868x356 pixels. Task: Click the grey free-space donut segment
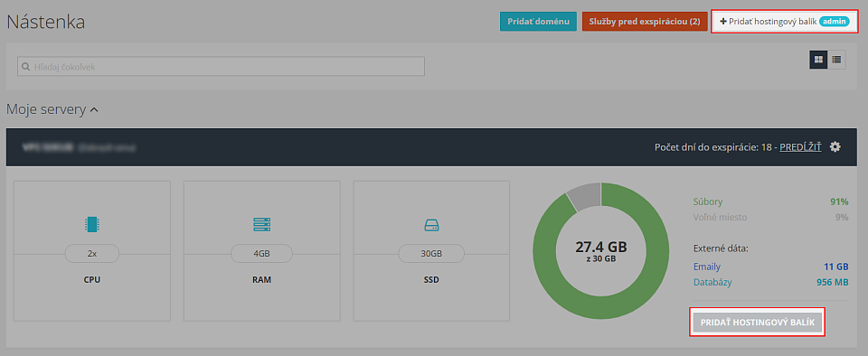click(585, 198)
